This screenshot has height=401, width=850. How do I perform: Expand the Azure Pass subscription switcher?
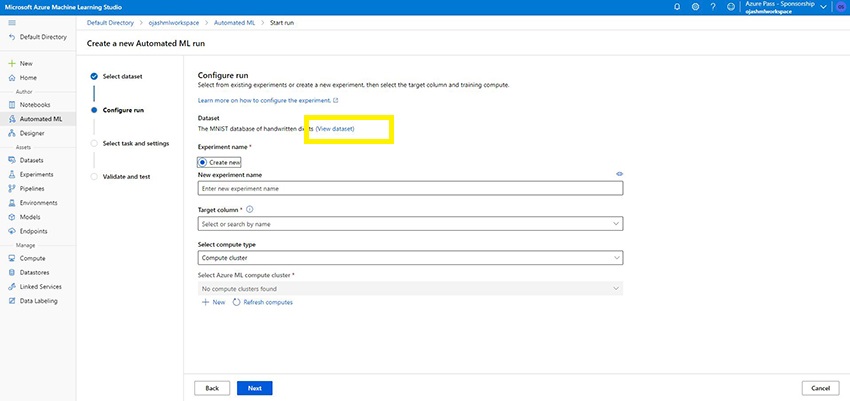click(823, 7)
